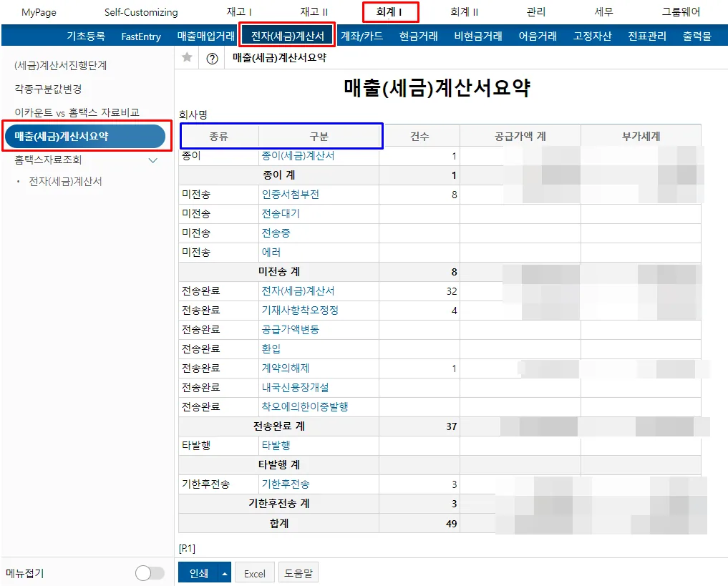
Task: Open the 기재사항착오정정 link
Action: click(x=300, y=311)
